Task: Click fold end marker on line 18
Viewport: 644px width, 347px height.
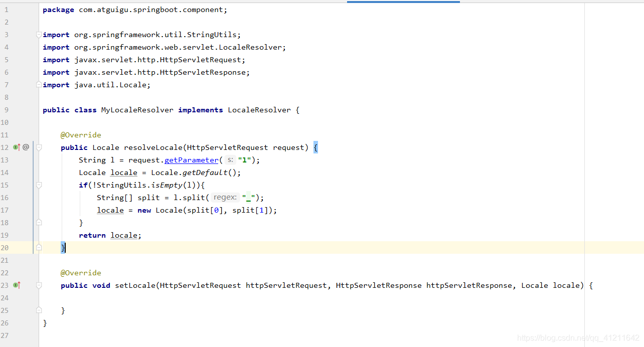Action: point(39,223)
